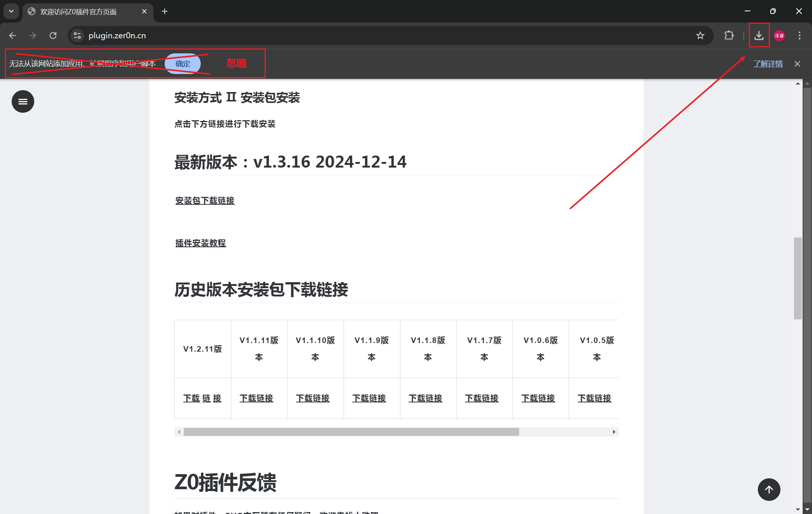Click the 确定 button in the infobar
The width and height of the screenshot is (812, 514).
(x=183, y=63)
